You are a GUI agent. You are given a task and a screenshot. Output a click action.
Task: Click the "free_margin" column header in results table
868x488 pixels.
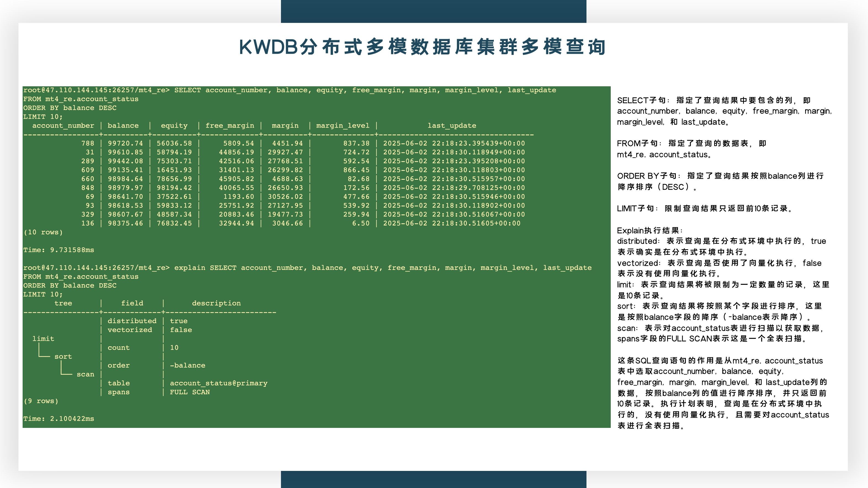[230, 126]
